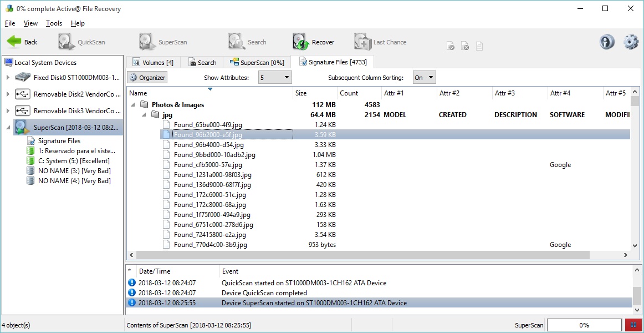Select file Found_136d9000-68f7f.jpg
Screen dimensions: 644x333
coord(212,185)
